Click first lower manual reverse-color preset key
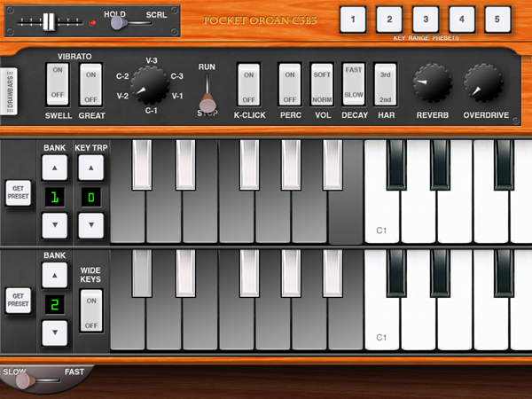 pos(128,324)
